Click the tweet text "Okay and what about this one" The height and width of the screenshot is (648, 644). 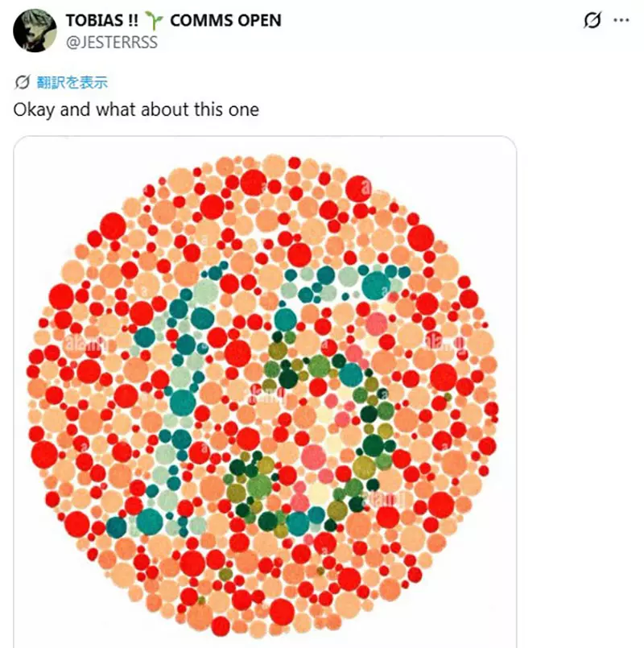click(x=136, y=109)
